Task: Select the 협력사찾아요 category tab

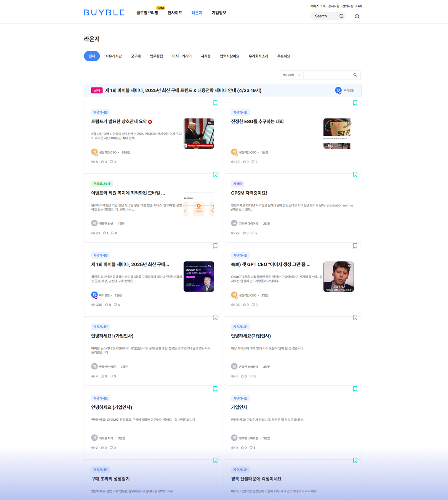Action: pos(230,56)
